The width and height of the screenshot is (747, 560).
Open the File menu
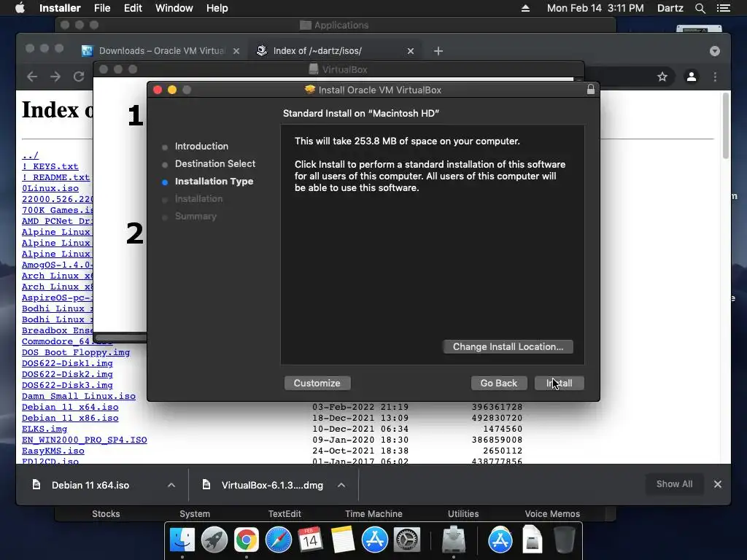point(102,8)
